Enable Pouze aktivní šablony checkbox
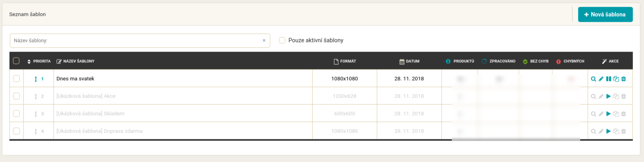The height and width of the screenshot is (162, 644). click(282, 40)
